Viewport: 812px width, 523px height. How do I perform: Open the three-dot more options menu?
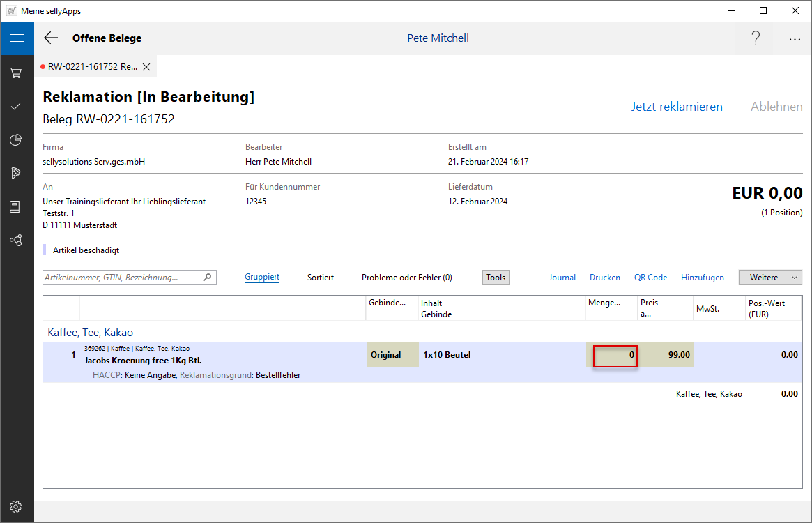[795, 39]
